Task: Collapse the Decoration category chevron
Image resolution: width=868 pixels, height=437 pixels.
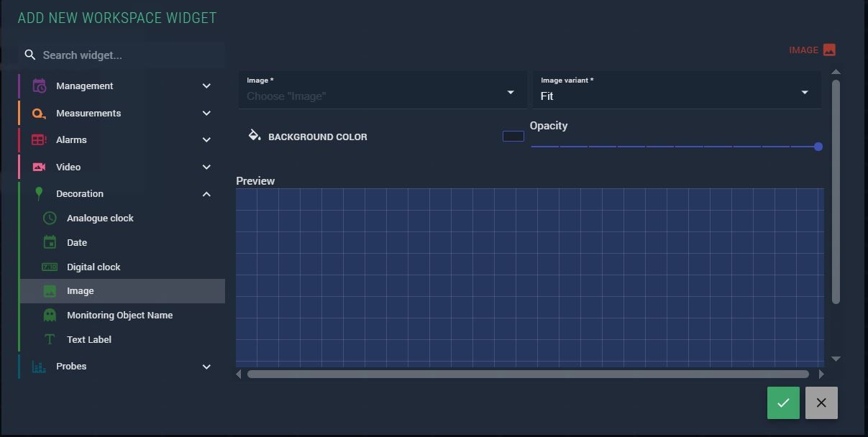Action: coord(206,194)
